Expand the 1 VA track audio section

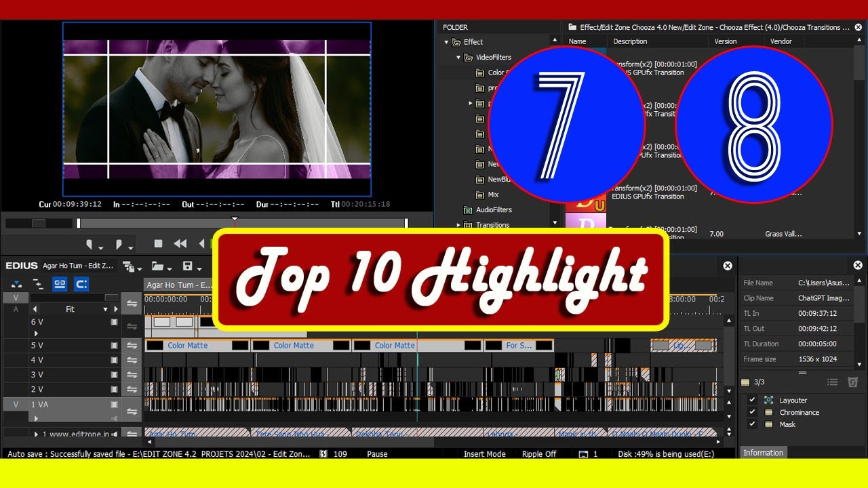(x=36, y=418)
